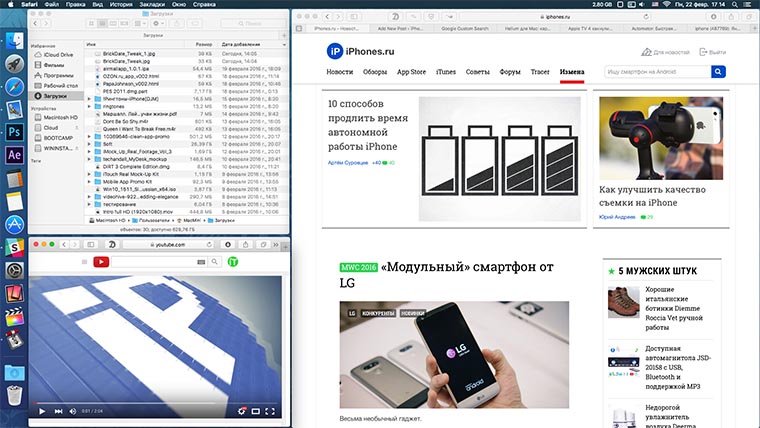Open the Файл menu
This screenshot has width=760, height=428.
51,4
